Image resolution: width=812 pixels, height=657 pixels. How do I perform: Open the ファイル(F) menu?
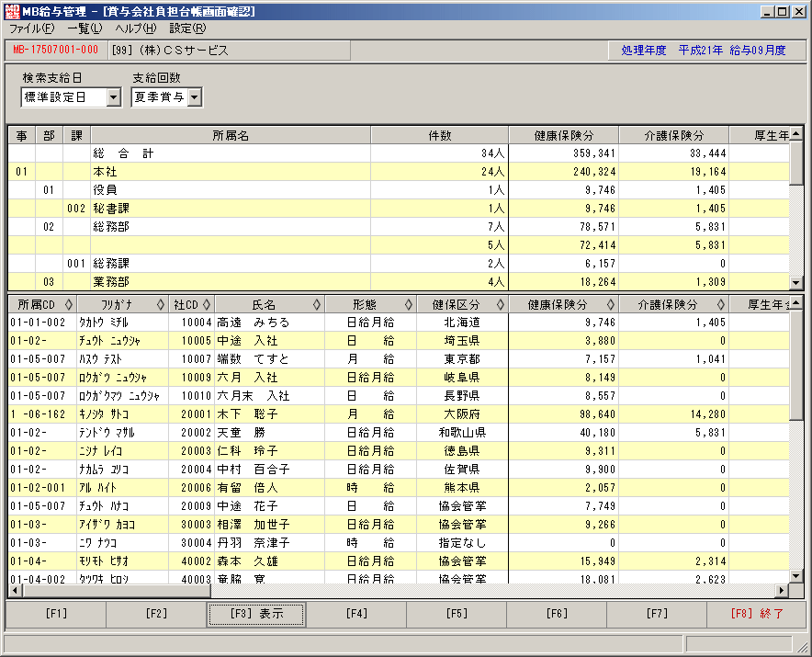[31, 28]
